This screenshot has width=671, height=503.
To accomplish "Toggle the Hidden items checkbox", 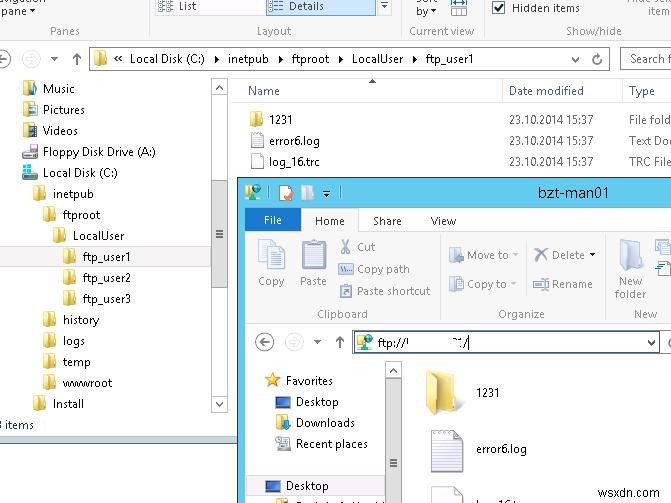I will [x=498, y=8].
